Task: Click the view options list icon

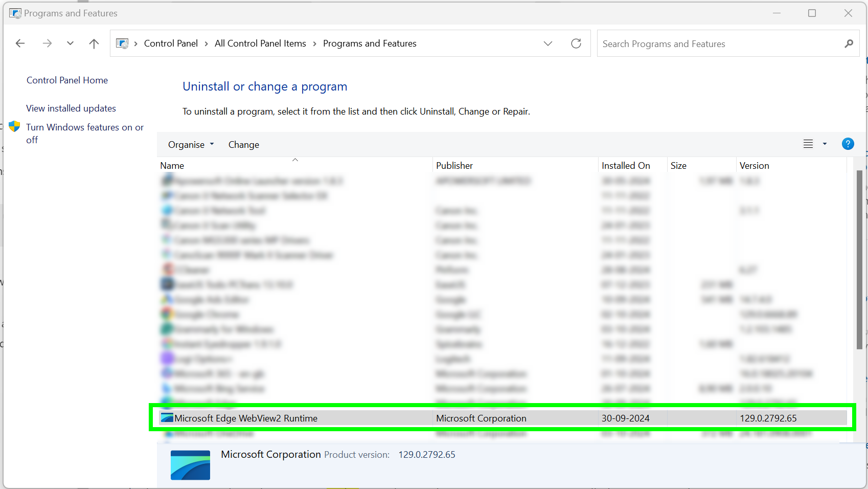Action: (x=808, y=144)
